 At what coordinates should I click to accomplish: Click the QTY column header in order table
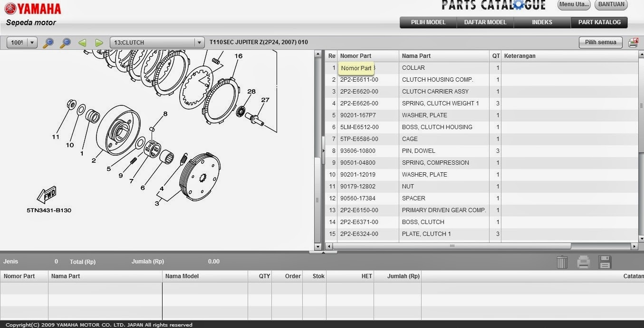click(260, 276)
